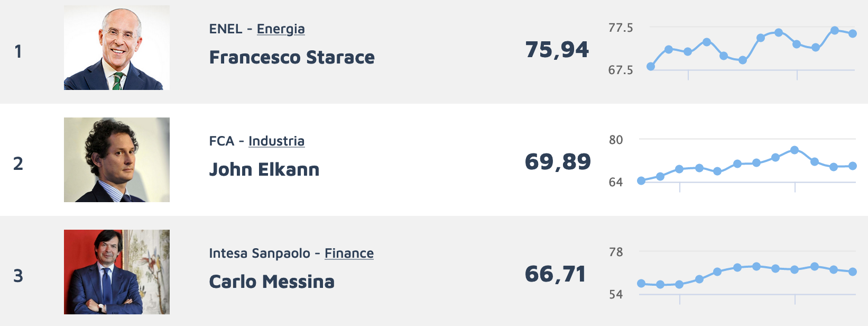Click John Elkann's portrait photo

point(117,160)
